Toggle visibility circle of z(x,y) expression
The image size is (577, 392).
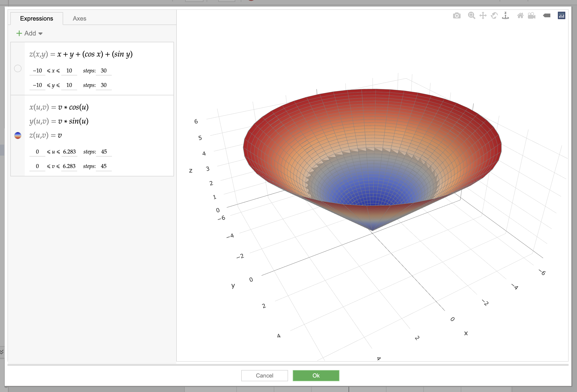tap(18, 68)
